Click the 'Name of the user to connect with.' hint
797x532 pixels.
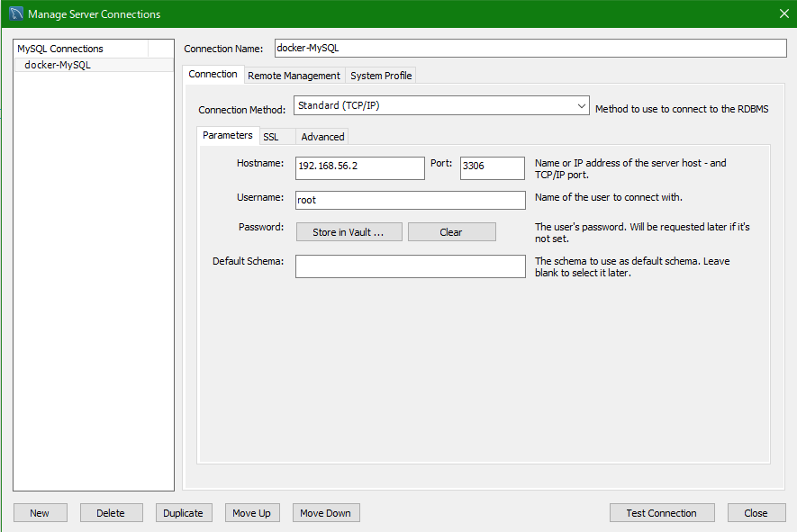coord(609,197)
